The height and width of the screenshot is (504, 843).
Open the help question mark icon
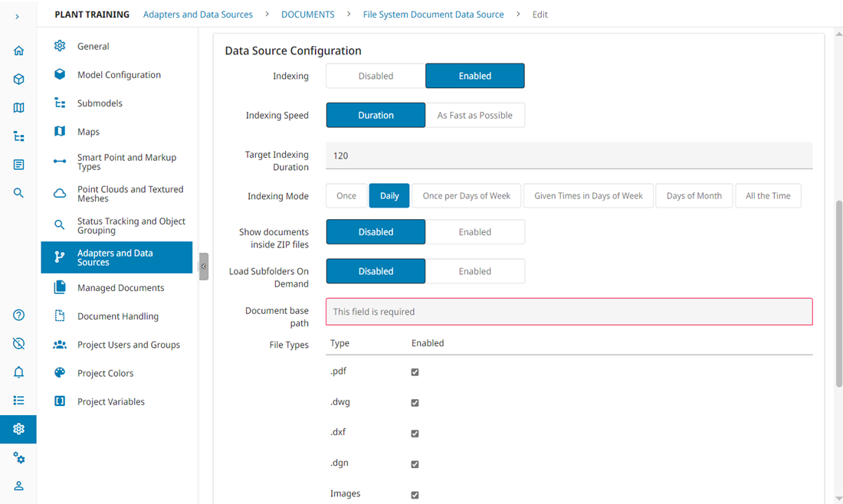click(x=18, y=315)
